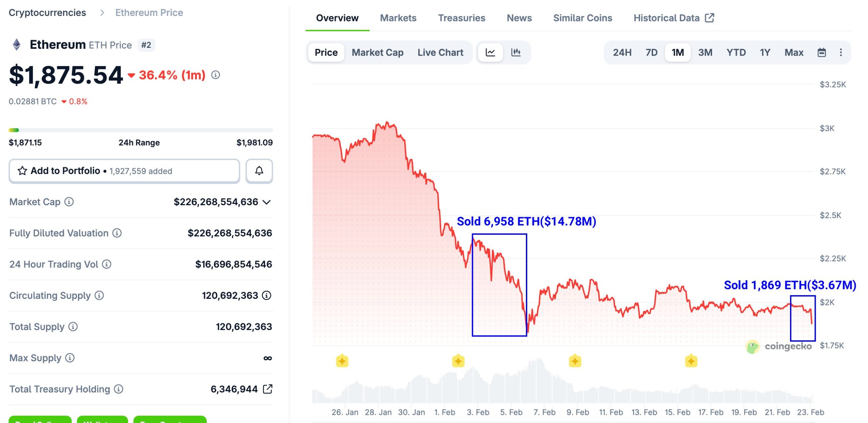Click the external link icon on Historical Data
Screen dimensions: 868x423
(711, 18)
